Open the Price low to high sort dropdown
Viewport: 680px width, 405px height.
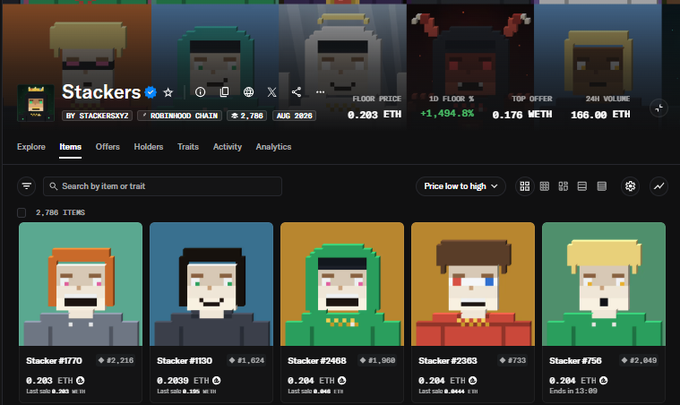pyautogui.click(x=461, y=186)
